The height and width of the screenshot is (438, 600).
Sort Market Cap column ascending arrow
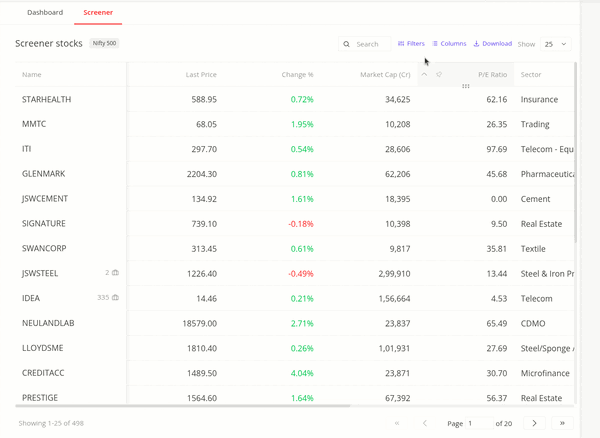pos(424,74)
